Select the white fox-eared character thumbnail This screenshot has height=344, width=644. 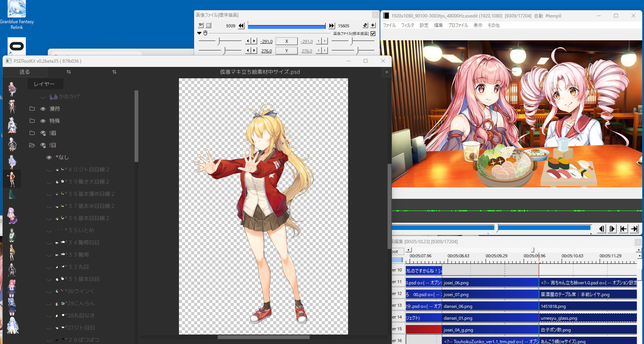12,125
